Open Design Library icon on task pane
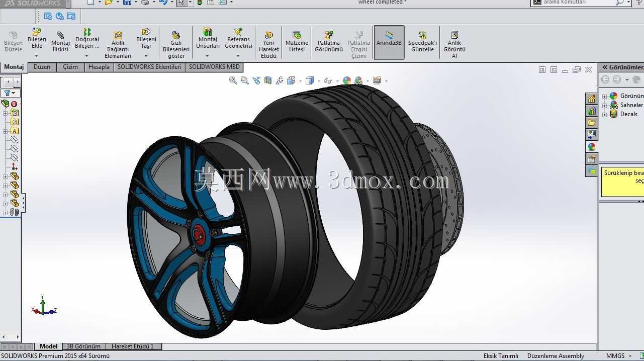 pos(591,111)
